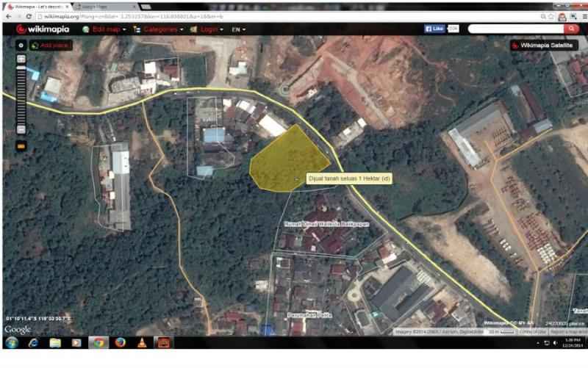588x368 pixels.
Task: Click the Wikimapia logo
Action: [x=46, y=29]
